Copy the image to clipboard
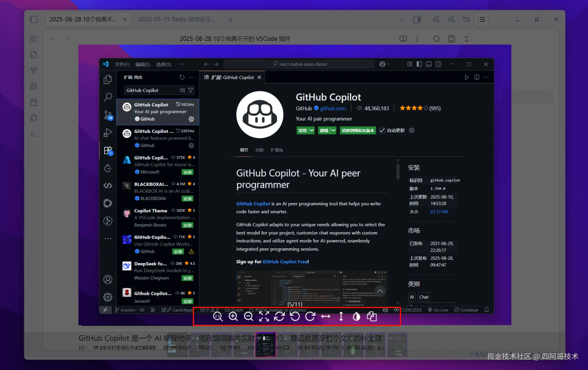The width and height of the screenshot is (588, 370). coord(372,317)
